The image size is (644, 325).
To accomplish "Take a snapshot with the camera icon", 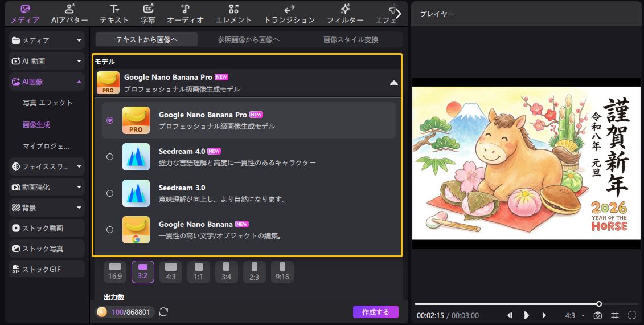I will (x=597, y=315).
